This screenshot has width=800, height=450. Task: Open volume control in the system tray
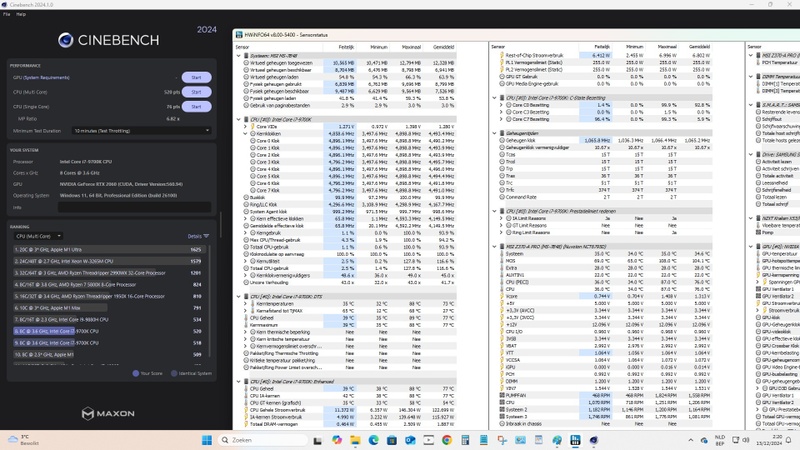[x=746, y=440]
